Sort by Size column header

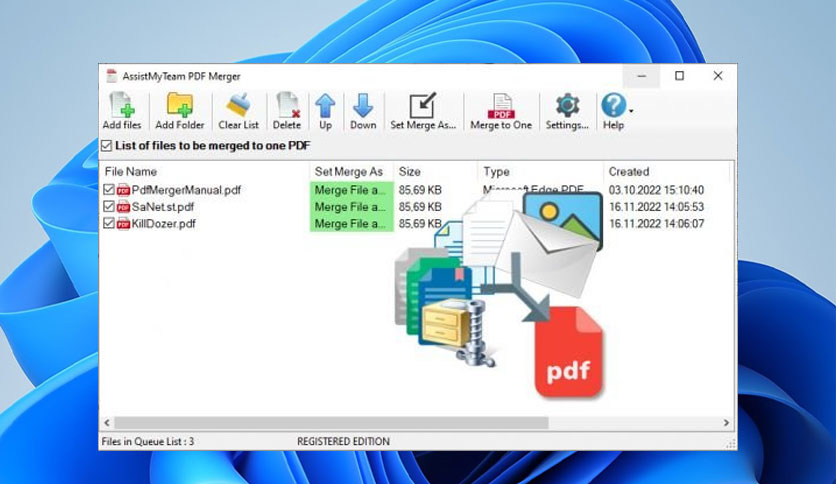coord(409,172)
